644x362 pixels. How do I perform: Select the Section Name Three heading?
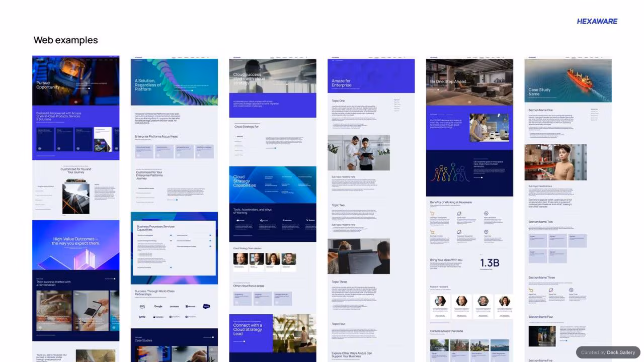[x=542, y=278]
